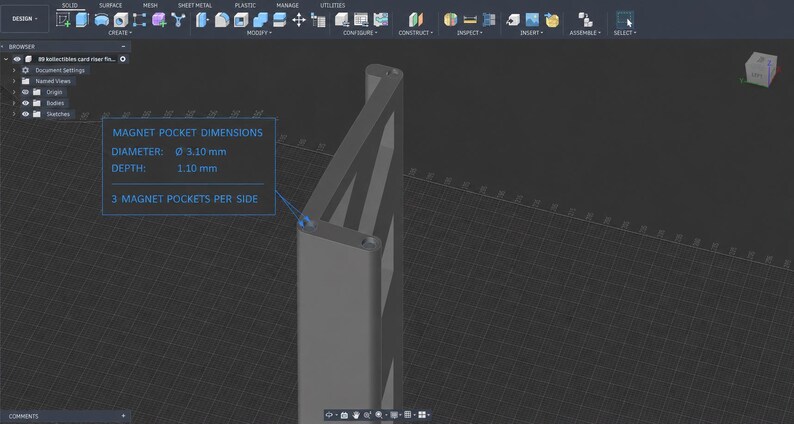Viewport: 794px width, 424px height.
Task: Open Display Settings monitor icon
Action: pyautogui.click(x=395, y=415)
